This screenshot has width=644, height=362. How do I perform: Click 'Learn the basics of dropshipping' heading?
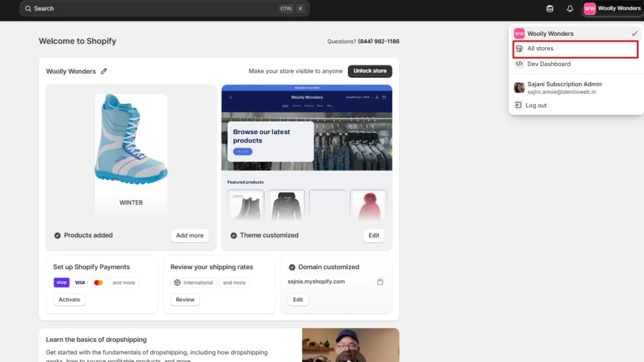[96, 339]
